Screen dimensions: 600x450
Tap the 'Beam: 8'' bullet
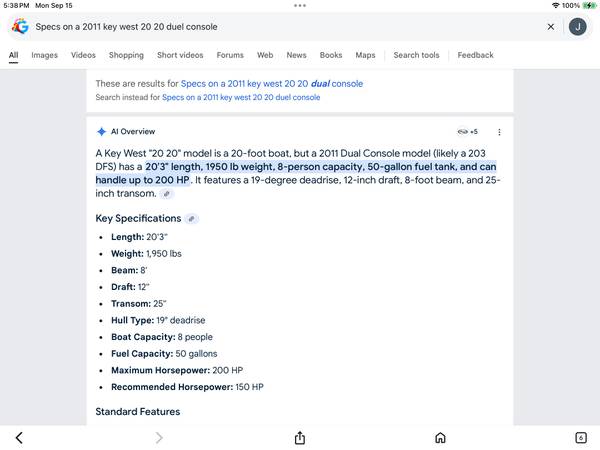pos(129,270)
